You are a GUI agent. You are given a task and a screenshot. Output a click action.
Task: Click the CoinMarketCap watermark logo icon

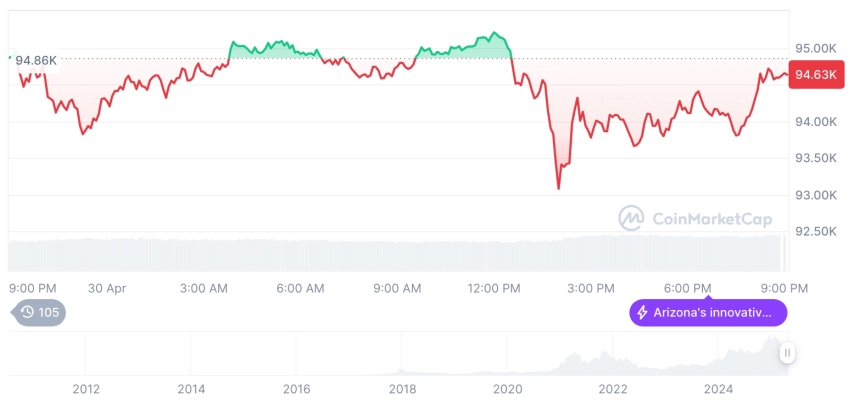pos(631,217)
